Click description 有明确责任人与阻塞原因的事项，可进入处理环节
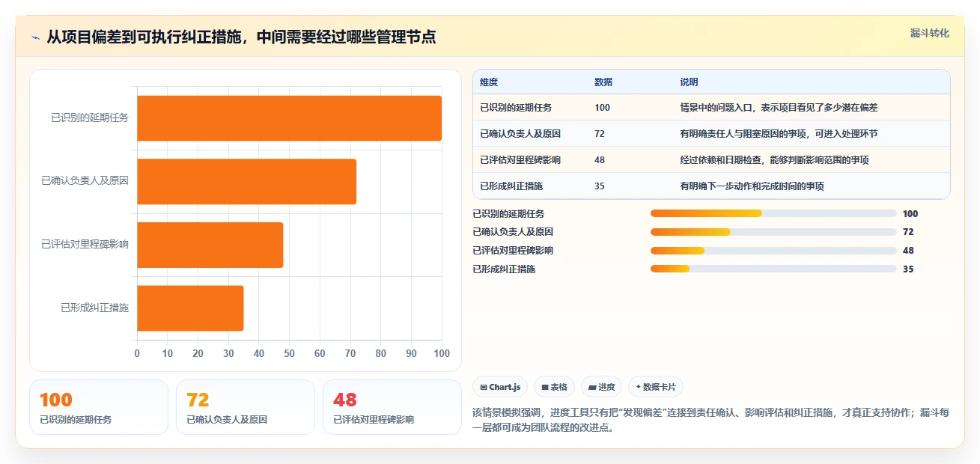 coord(779,134)
